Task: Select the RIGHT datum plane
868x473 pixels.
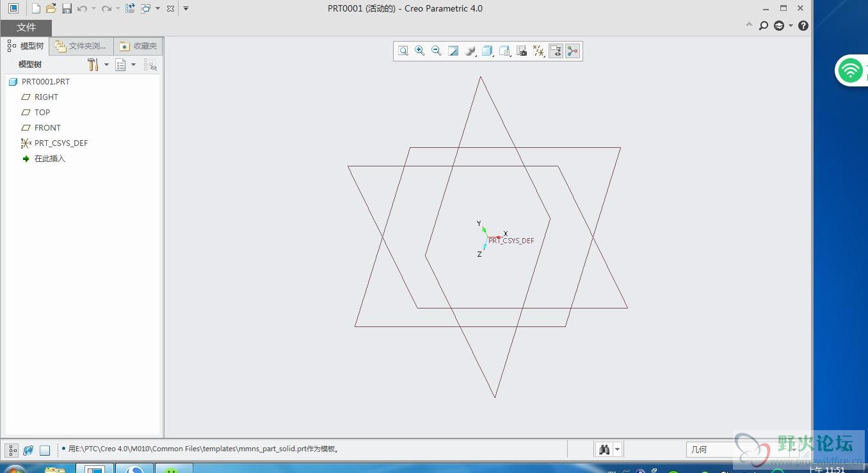Action: click(x=40, y=97)
